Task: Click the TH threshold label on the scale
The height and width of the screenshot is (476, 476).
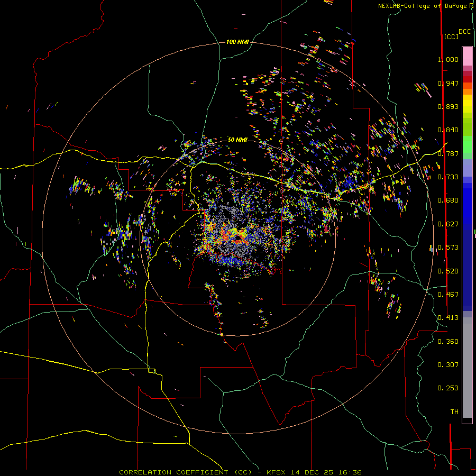Action: point(454,411)
